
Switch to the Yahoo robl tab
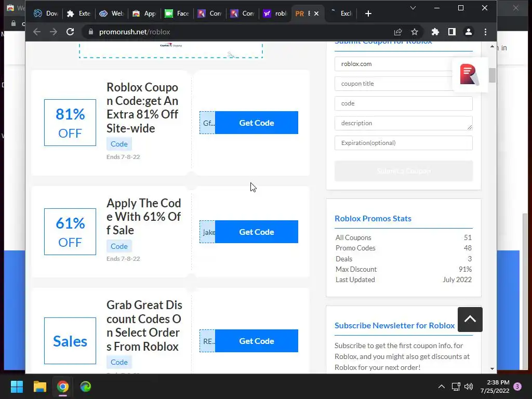[x=275, y=14]
